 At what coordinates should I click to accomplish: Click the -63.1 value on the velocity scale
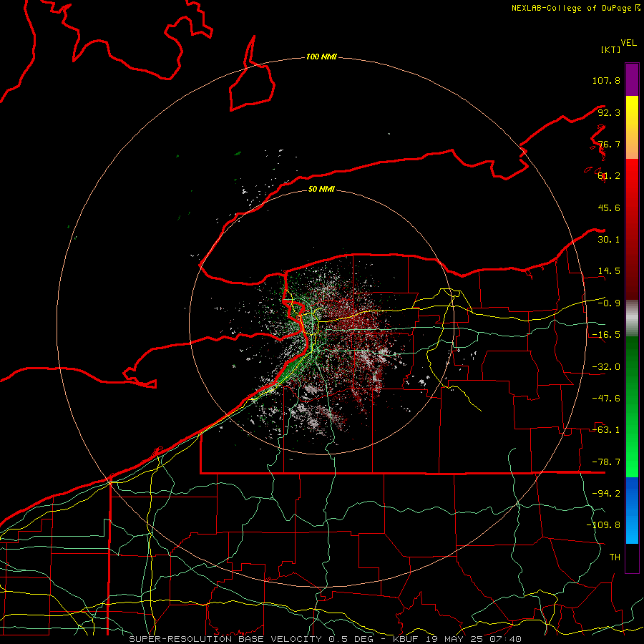point(606,430)
